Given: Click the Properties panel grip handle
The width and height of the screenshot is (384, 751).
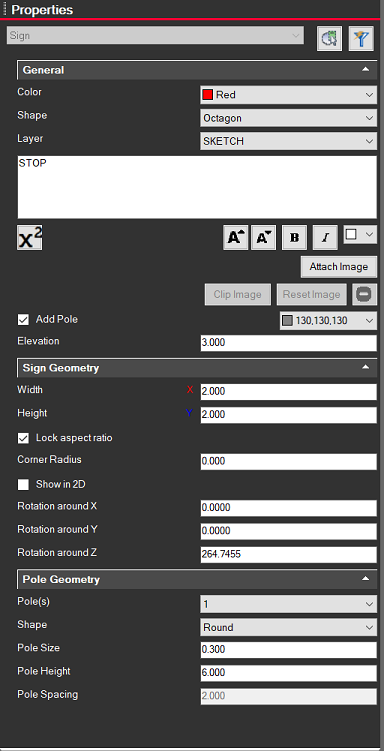Looking at the screenshot, I should click(x=4, y=10).
